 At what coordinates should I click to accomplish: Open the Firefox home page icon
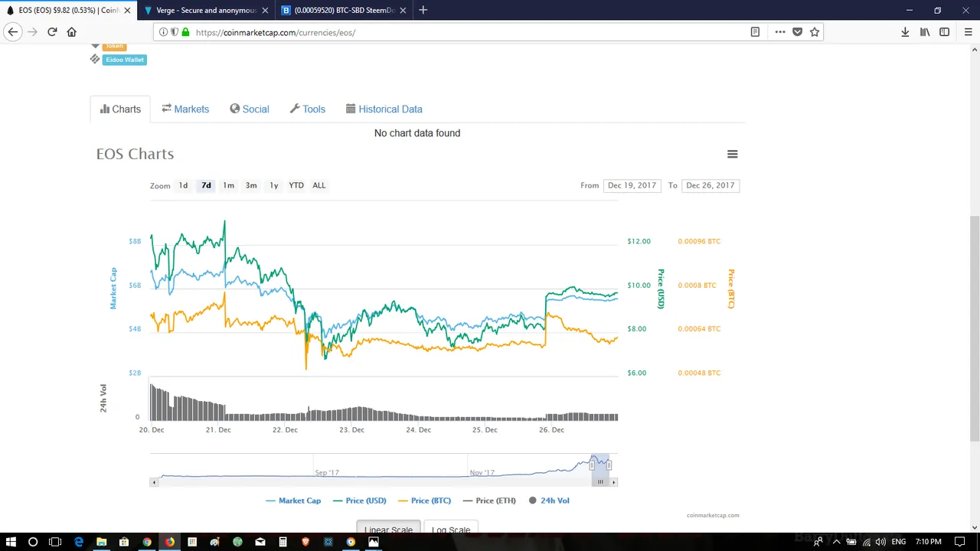[72, 32]
